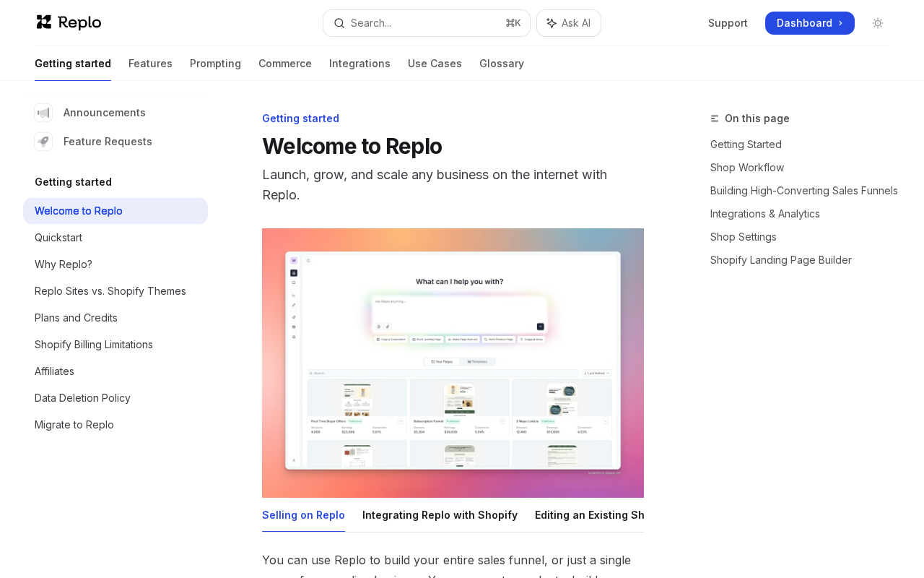Image resolution: width=924 pixels, height=578 pixels.
Task: Open the Quickstart sidebar page
Action: [115, 238]
